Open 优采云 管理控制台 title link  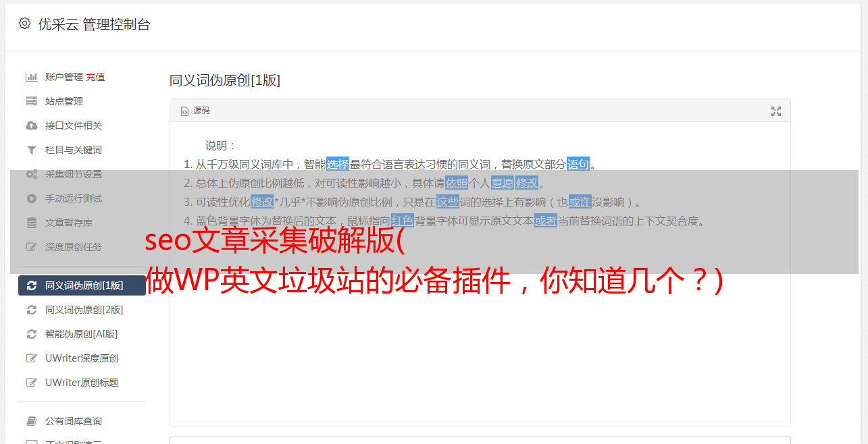(x=94, y=24)
